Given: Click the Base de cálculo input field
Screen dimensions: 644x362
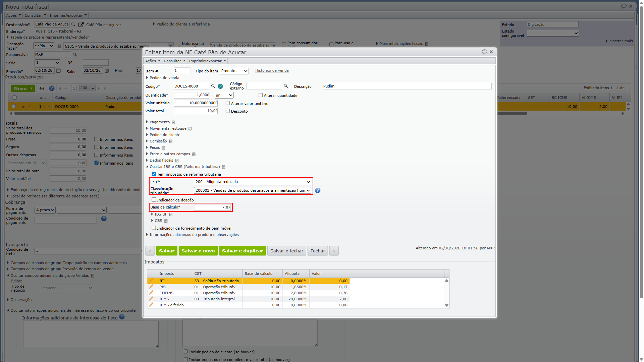Looking at the screenshot, I should tap(213, 207).
